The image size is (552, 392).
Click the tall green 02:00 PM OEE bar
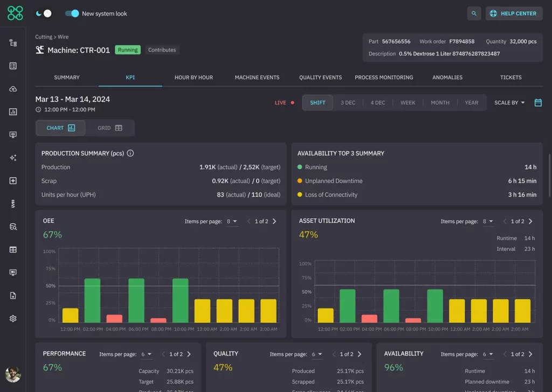(x=92, y=300)
